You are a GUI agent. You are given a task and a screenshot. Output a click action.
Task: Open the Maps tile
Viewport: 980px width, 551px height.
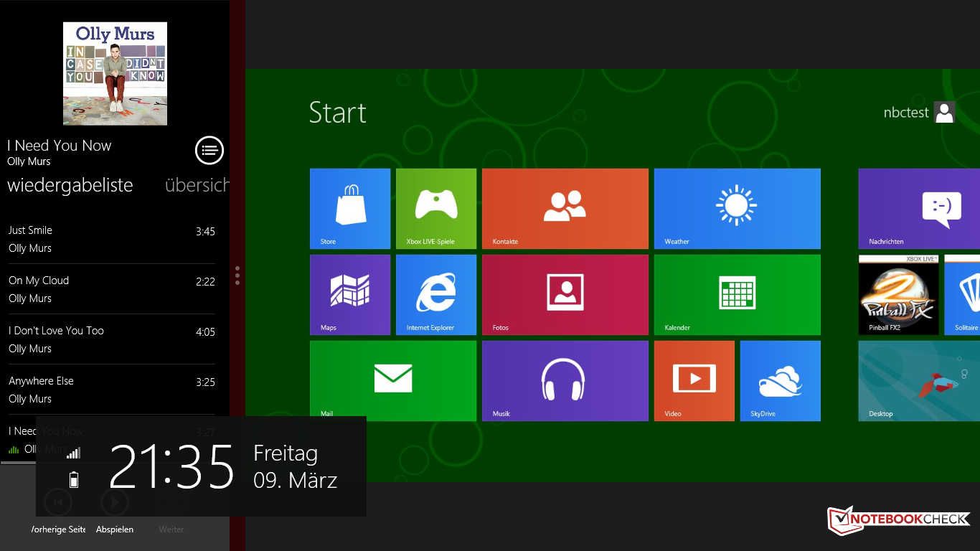(x=350, y=295)
